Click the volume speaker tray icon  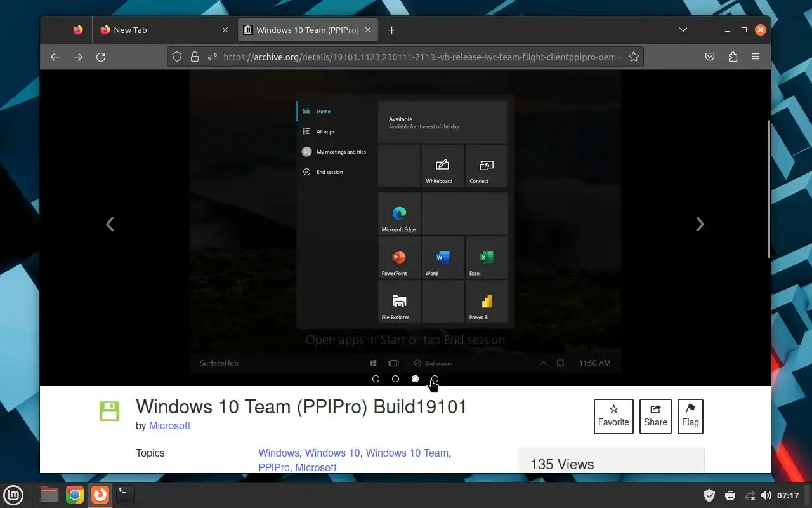point(766,495)
